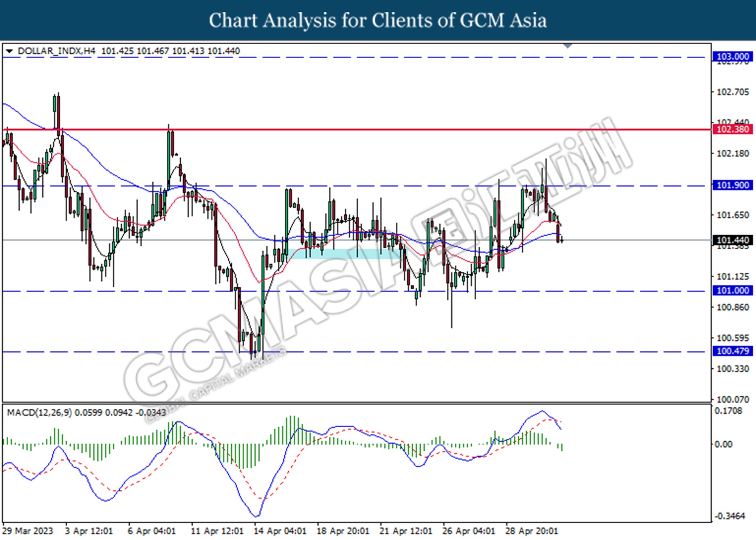756x540 pixels.
Task: Click the 101.125 price scale value
Action: tap(733, 277)
